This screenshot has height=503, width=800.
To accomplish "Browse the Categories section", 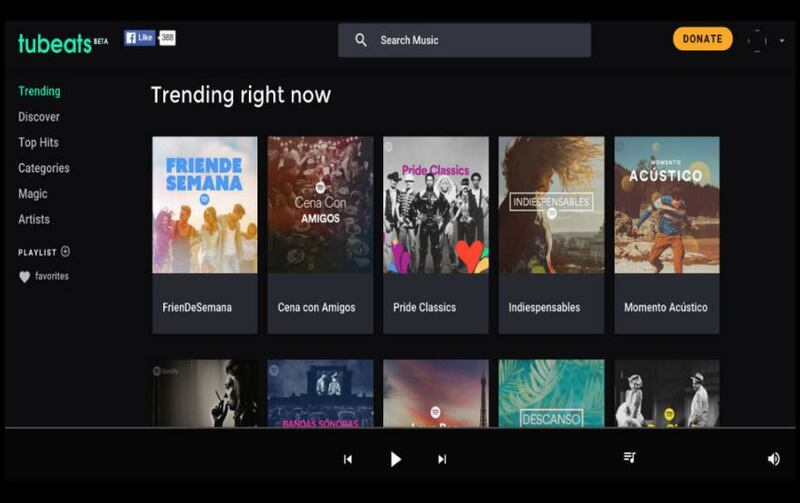I will click(44, 168).
